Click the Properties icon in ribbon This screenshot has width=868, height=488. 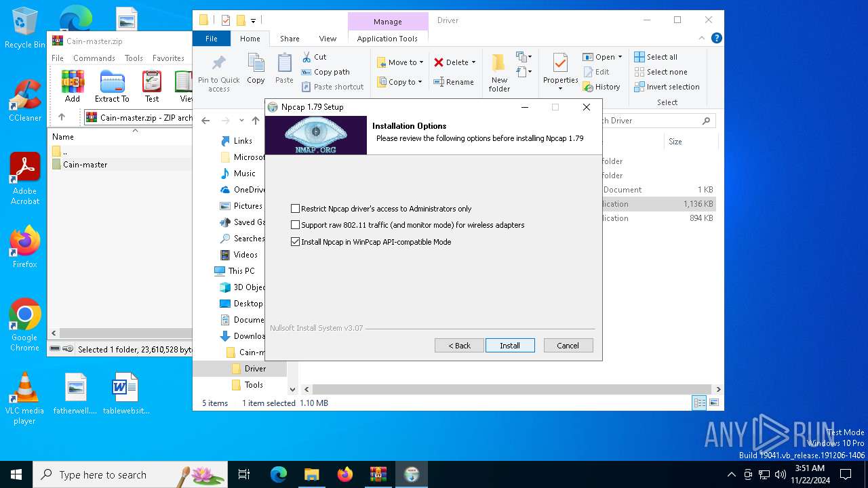tap(560, 64)
